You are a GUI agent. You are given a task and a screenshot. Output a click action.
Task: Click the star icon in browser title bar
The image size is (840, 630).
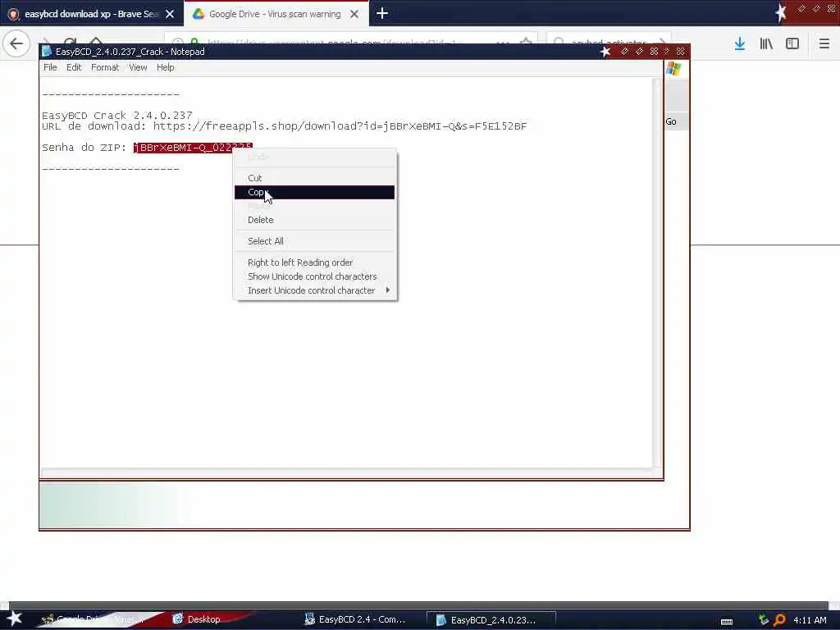pyautogui.click(x=781, y=12)
